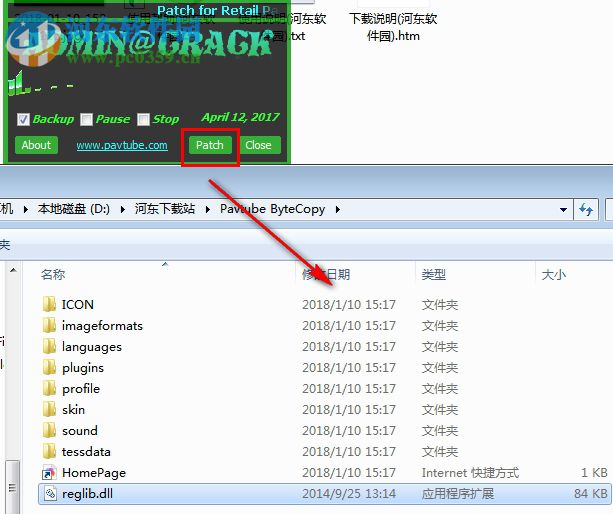Viewport: 613px width, 514px height.
Task: Click the tessdata folder name
Action: [x=86, y=452]
